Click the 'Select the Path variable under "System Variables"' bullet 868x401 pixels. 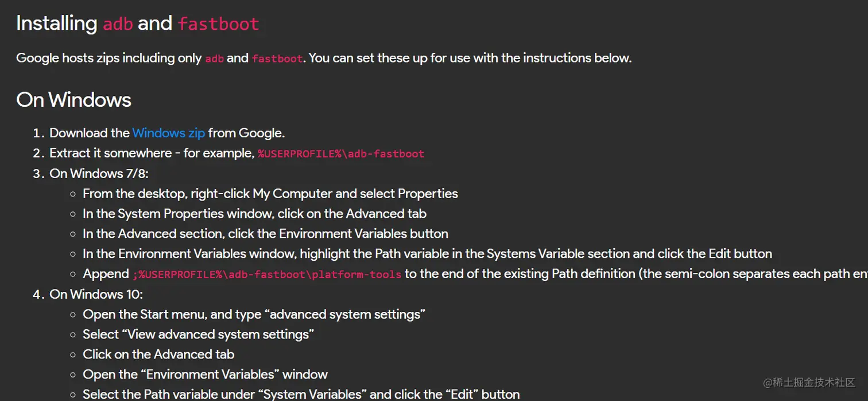(x=301, y=394)
